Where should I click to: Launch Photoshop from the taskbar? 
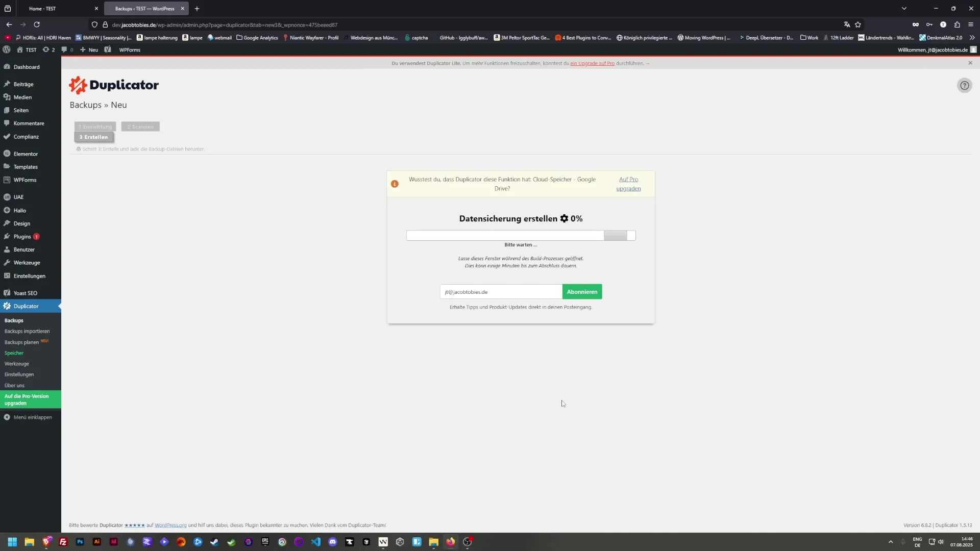(x=80, y=542)
